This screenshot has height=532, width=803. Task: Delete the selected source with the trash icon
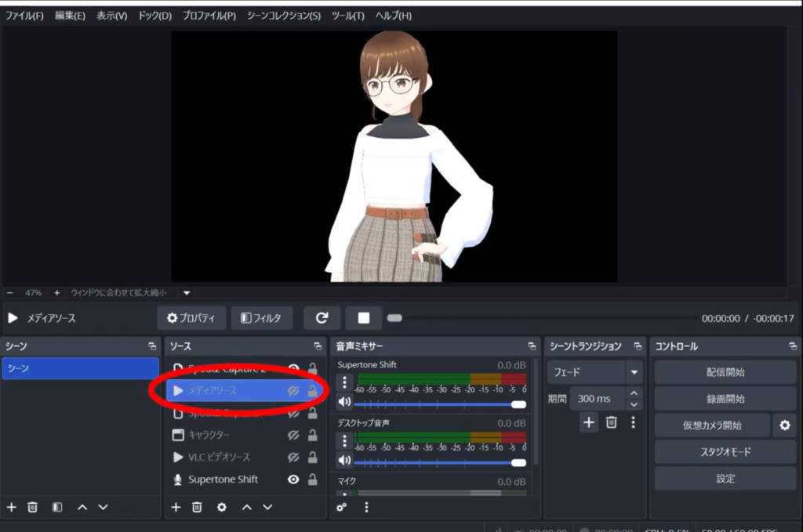point(198,507)
